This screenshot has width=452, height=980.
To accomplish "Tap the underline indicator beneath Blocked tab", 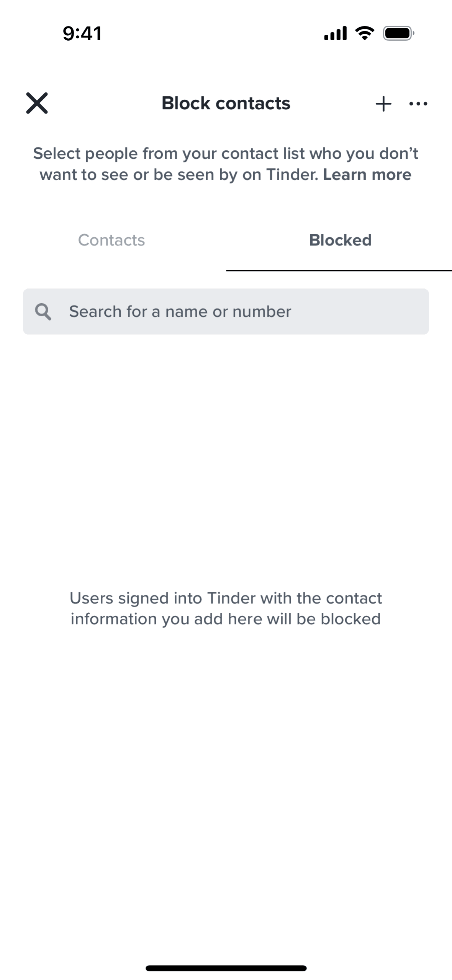I will tap(339, 270).
